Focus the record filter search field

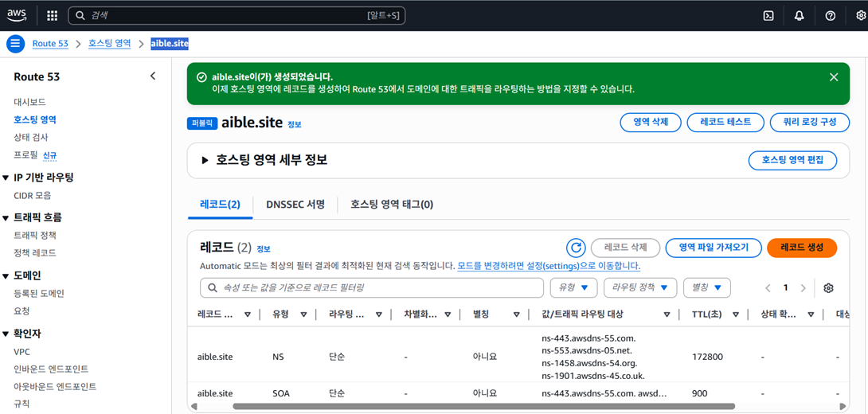pos(372,287)
